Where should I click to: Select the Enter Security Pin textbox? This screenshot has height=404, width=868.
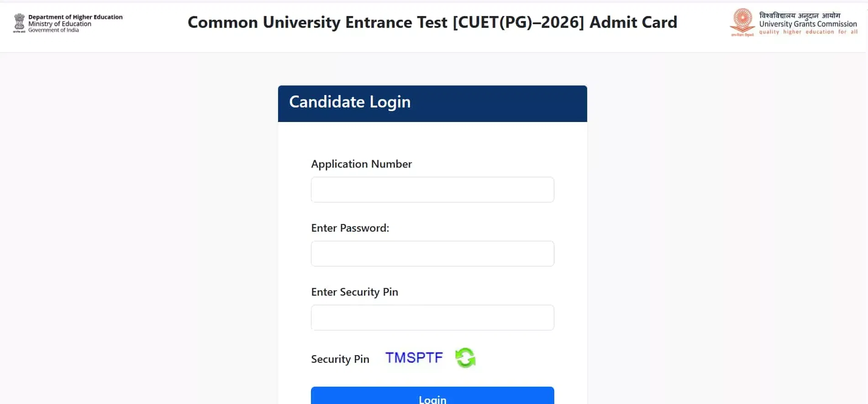click(x=432, y=318)
